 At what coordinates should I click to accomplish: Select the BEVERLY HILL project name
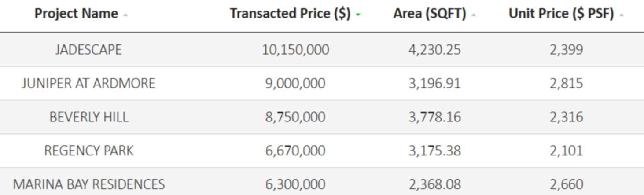[88, 117]
